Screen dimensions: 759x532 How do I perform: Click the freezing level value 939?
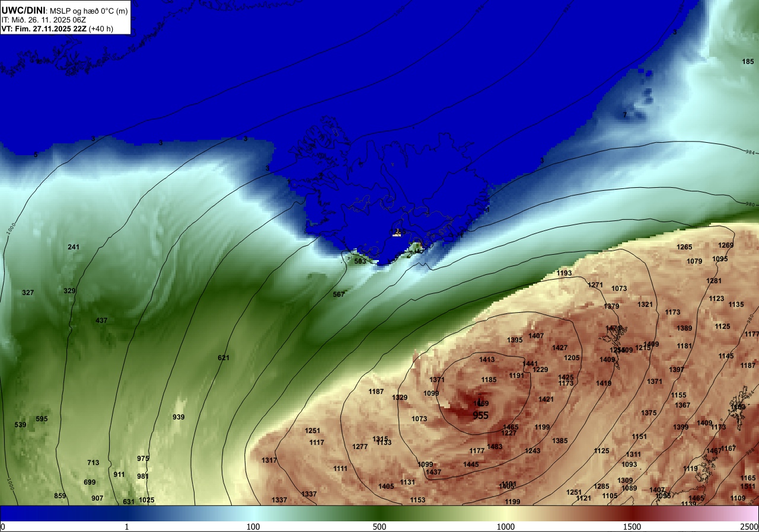pyautogui.click(x=178, y=417)
